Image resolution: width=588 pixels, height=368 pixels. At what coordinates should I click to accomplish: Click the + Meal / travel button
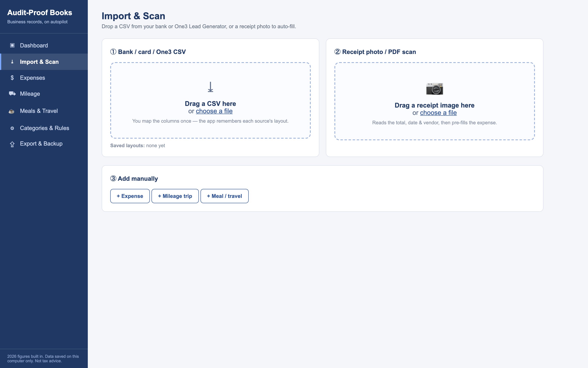tap(225, 196)
